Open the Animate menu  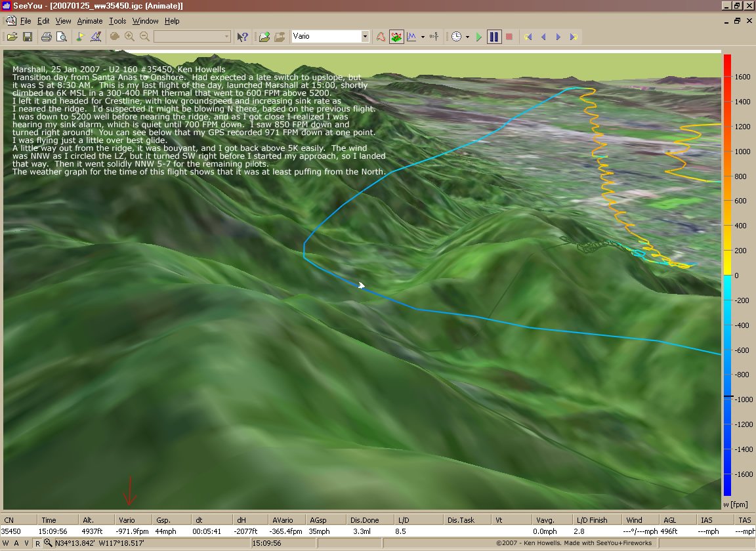pos(90,21)
